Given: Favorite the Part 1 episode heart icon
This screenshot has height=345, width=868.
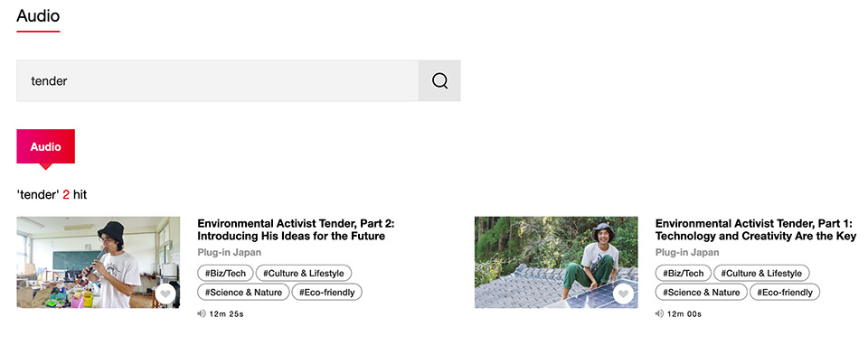Looking at the screenshot, I should 623,294.
